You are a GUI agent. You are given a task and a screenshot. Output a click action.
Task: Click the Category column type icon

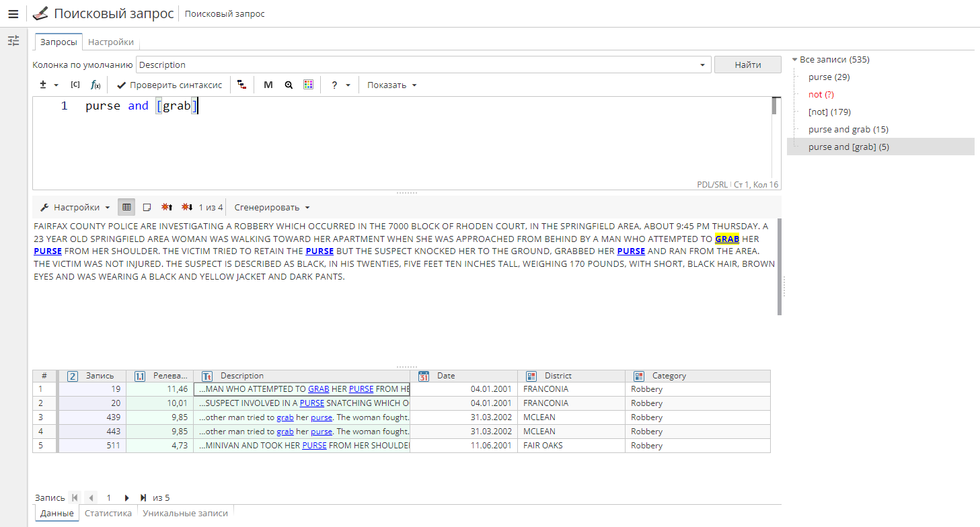point(639,376)
